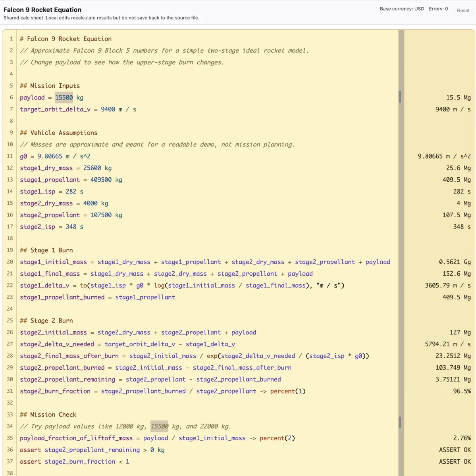This screenshot has height=476, width=476.
Task: Click the result 96.5%
Action: tap(462, 391)
